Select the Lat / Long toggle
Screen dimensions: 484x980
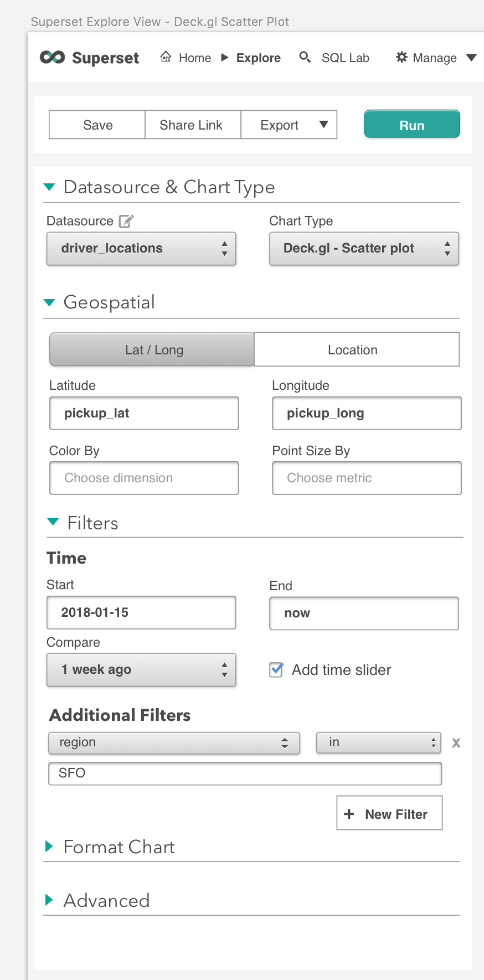coord(151,349)
